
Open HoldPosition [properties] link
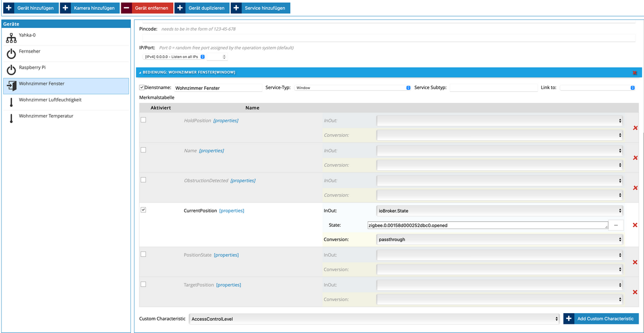[x=226, y=121]
